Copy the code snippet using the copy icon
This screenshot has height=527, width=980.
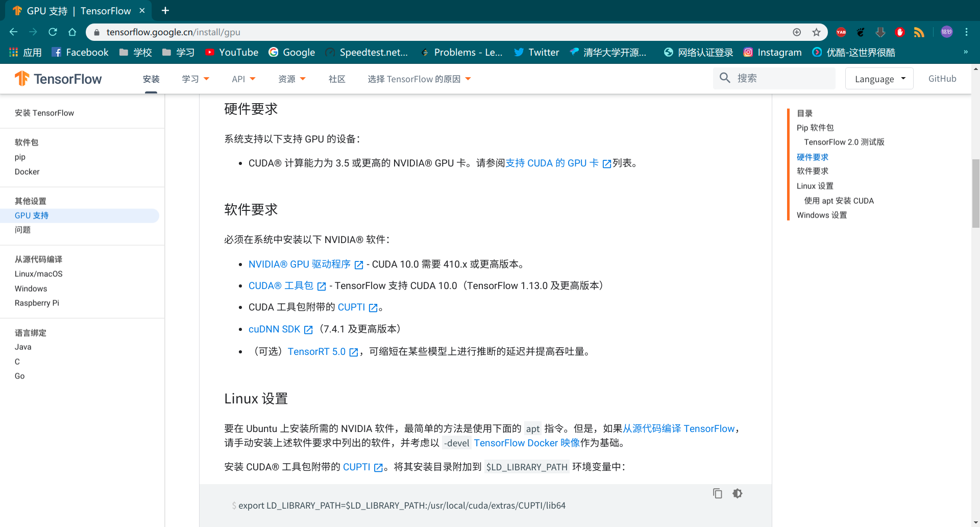[717, 493]
